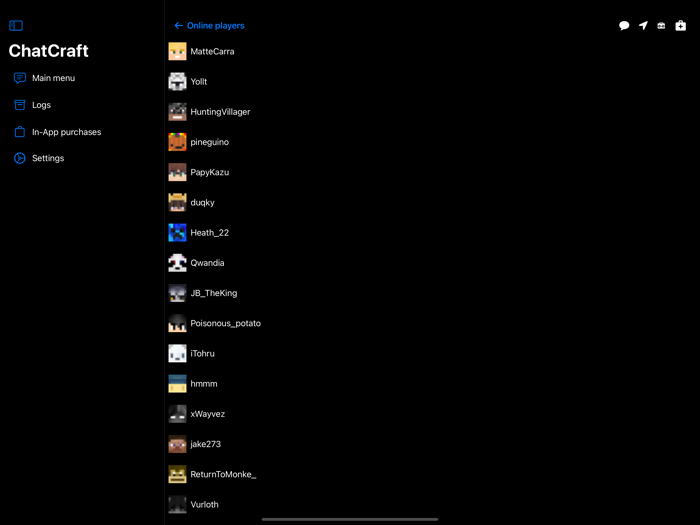Click HuntingVillager's avatar
The width and height of the screenshot is (700, 525).
click(x=177, y=112)
